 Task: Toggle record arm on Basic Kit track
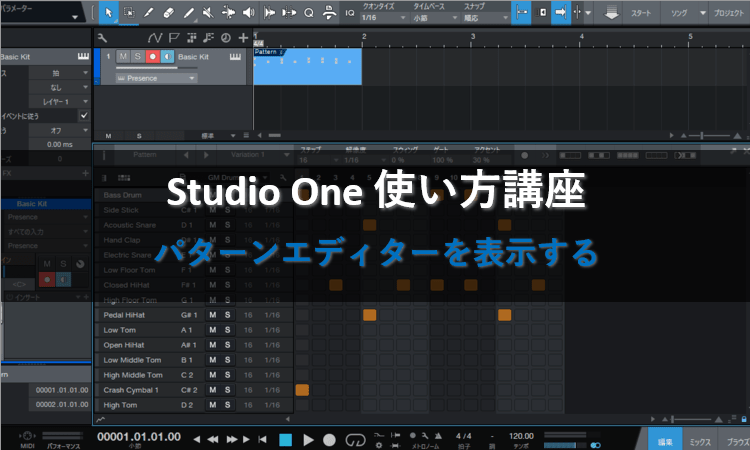[153, 56]
